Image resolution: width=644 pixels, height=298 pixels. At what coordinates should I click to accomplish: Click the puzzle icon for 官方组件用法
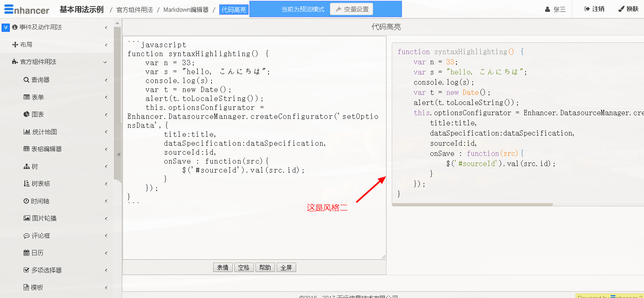point(15,62)
